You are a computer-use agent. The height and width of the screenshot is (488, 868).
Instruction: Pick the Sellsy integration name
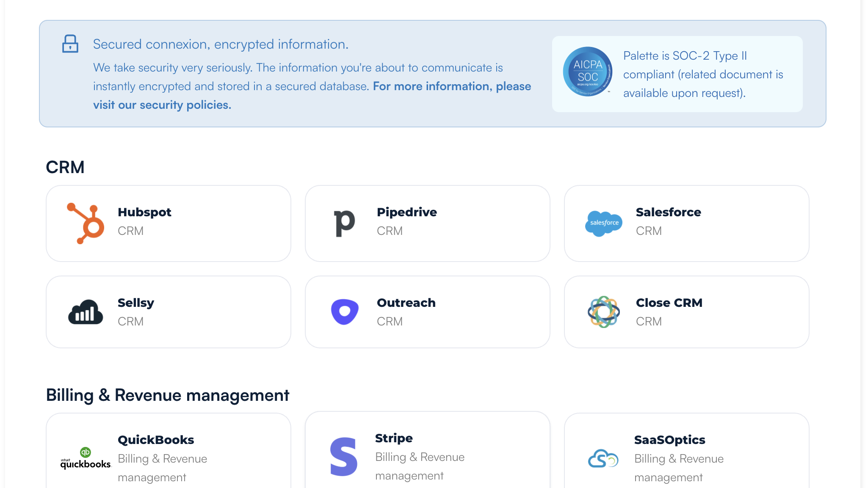[x=136, y=303]
